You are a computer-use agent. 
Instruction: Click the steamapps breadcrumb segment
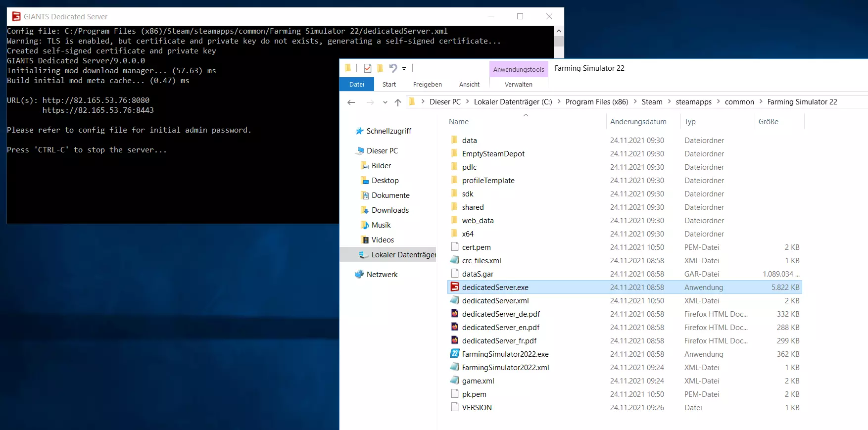(693, 101)
